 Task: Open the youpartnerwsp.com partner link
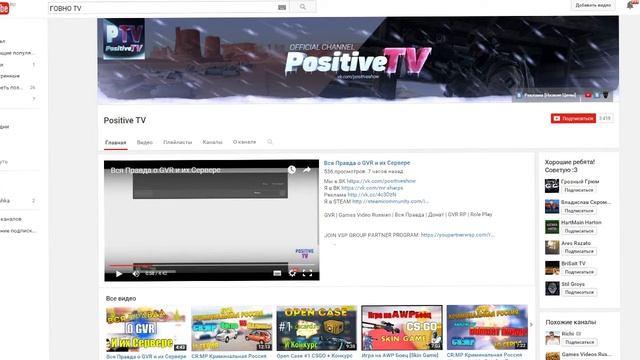coord(458,235)
